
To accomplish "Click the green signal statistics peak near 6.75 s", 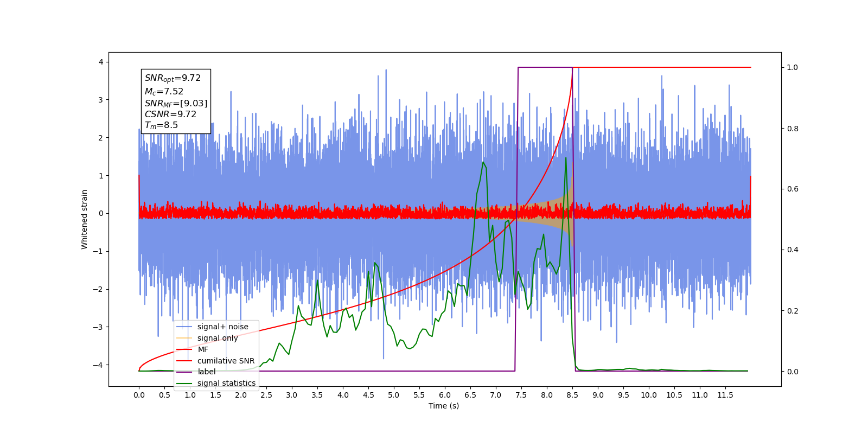I will 483,162.
